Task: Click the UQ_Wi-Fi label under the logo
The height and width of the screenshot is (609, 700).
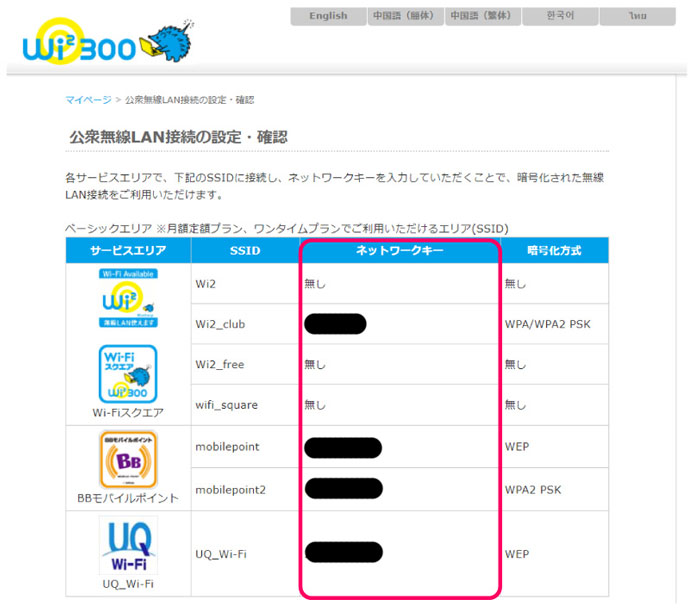Action: coord(128,584)
